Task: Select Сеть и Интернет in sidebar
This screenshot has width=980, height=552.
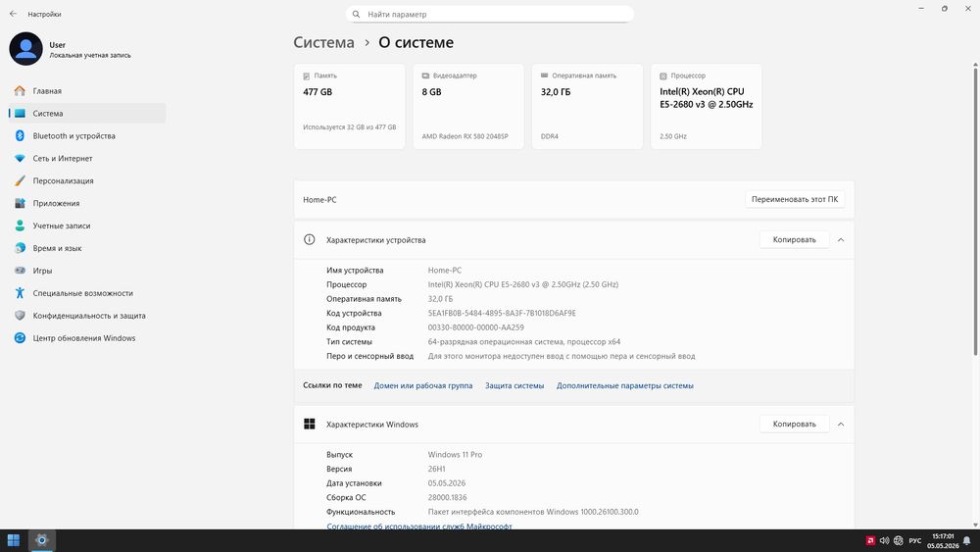Action: (87, 158)
